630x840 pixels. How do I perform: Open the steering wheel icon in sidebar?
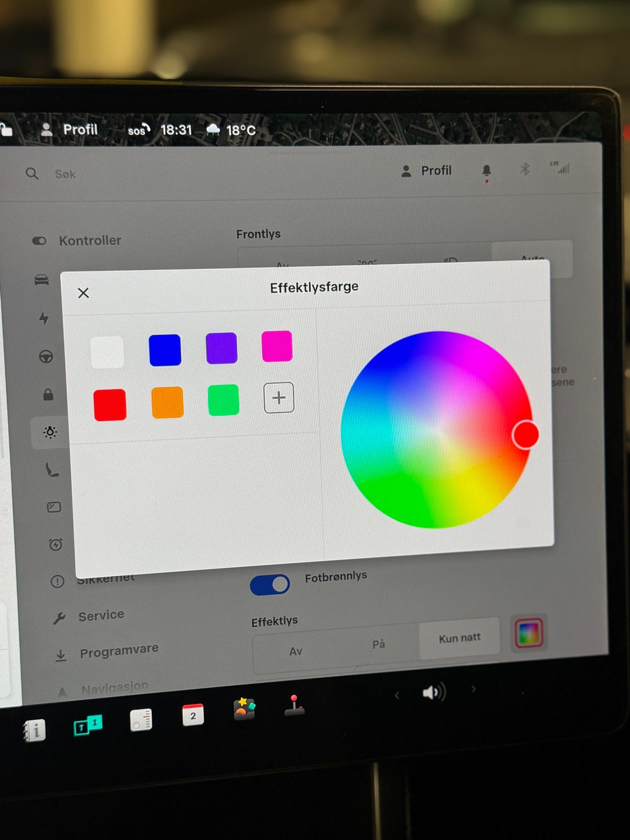pos(46,356)
